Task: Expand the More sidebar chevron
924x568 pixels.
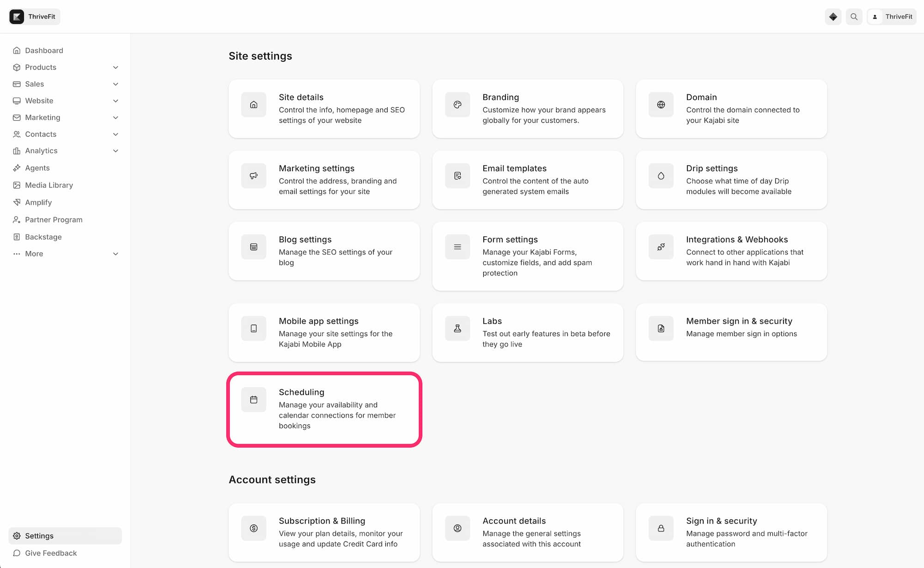Action: pos(115,254)
